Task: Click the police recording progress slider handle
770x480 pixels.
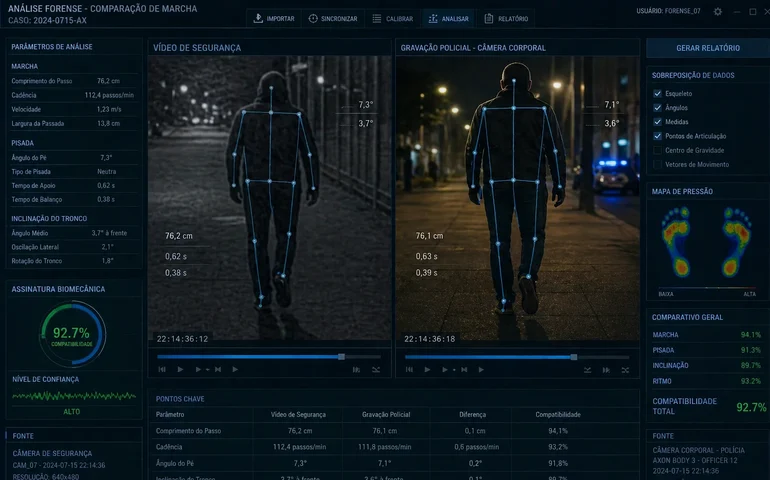Action: click(x=573, y=356)
